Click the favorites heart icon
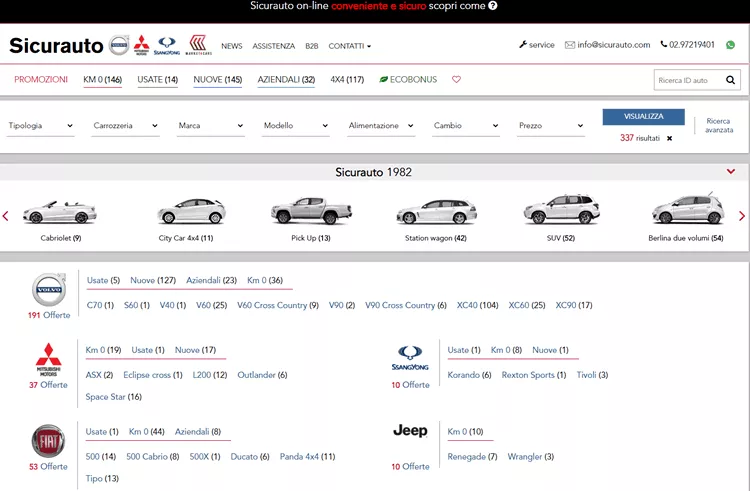The image size is (750, 491). point(456,79)
